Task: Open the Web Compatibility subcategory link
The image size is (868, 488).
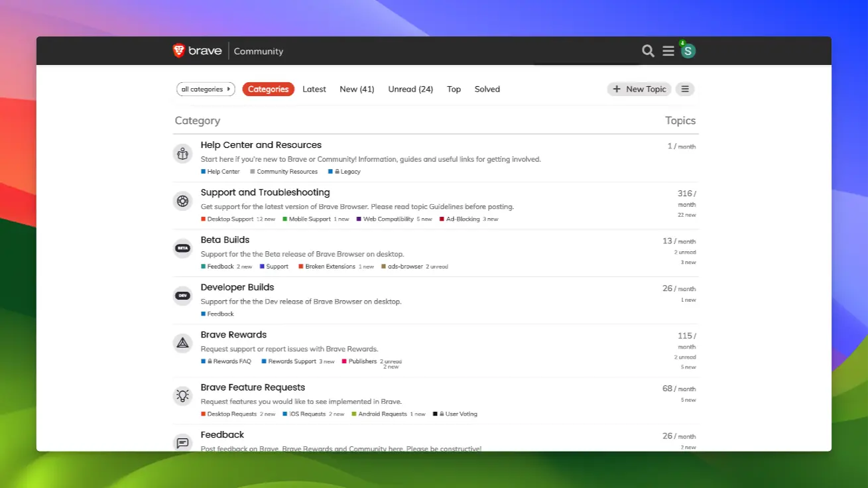Action: point(390,219)
